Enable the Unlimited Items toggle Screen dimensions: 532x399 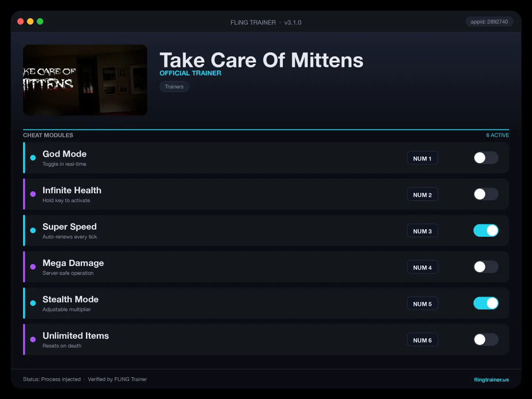[x=486, y=340]
